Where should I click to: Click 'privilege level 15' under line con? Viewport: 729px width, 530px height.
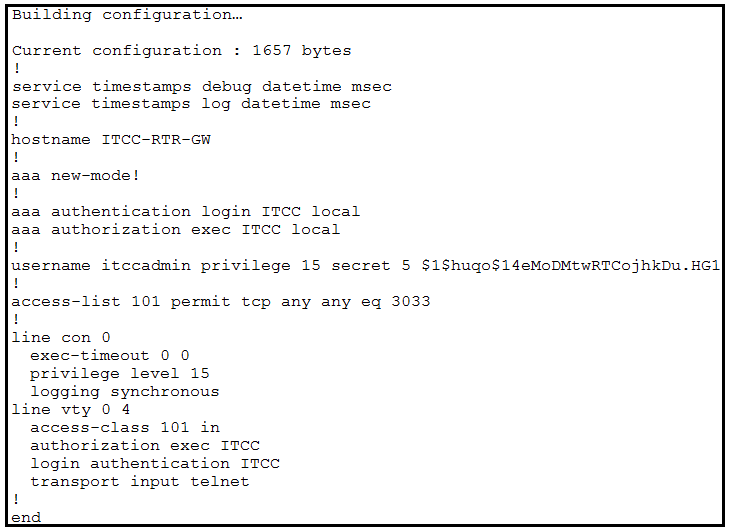pyautogui.click(x=120, y=373)
